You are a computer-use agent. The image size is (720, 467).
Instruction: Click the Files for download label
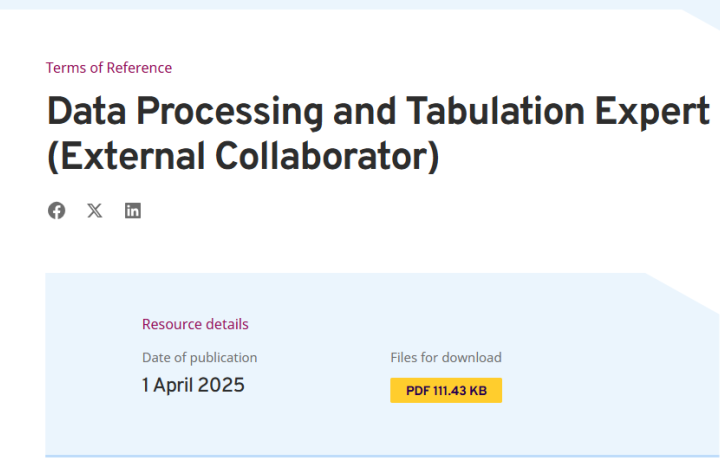coord(446,357)
